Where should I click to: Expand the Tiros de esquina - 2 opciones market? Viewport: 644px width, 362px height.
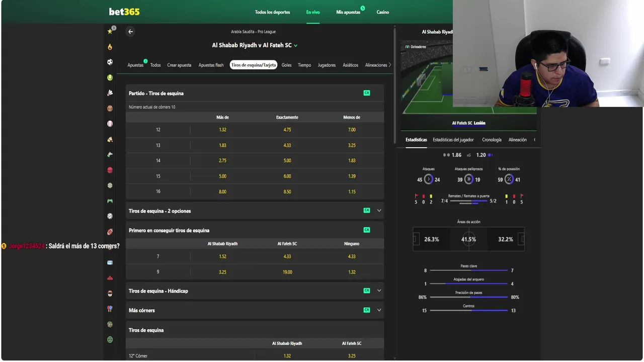(379, 211)
